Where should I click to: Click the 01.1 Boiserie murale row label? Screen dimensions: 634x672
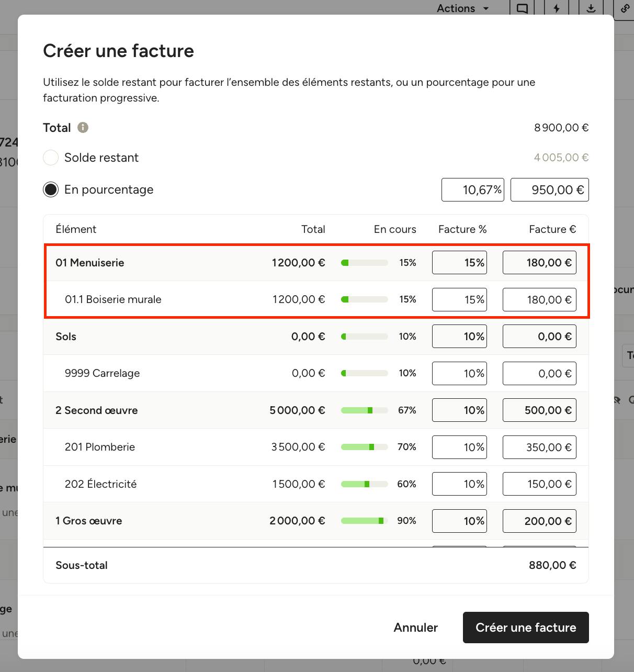coord(113,299)
